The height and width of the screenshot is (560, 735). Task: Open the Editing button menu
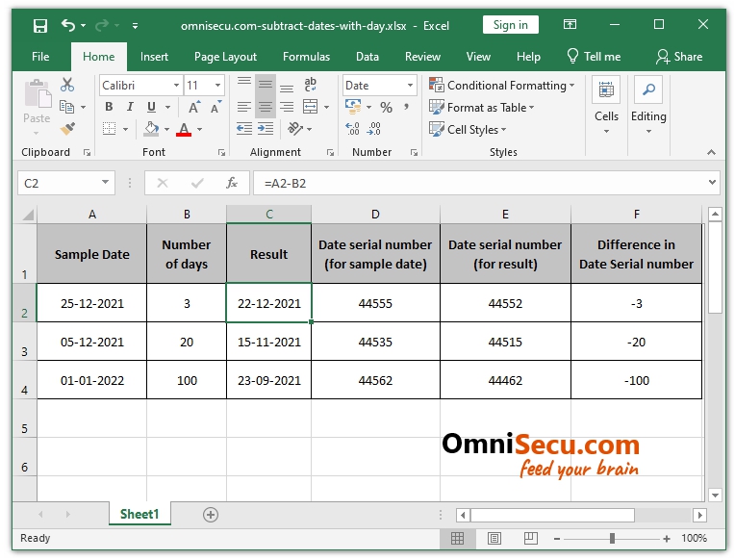pos(648,106)
